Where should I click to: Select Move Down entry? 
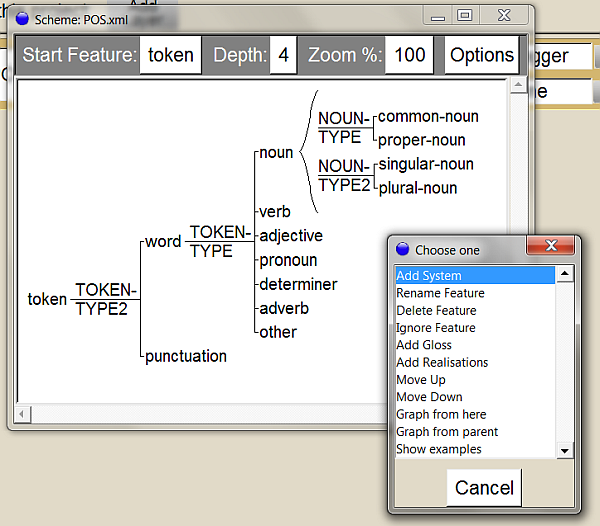(x=475, y=397)
